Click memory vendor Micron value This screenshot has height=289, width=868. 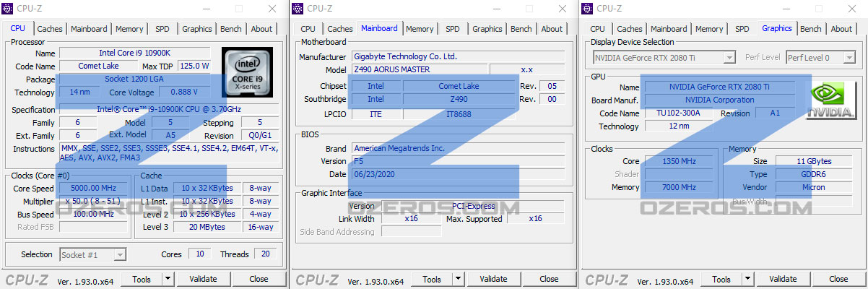pyautogui.click(x=813, y=187)
